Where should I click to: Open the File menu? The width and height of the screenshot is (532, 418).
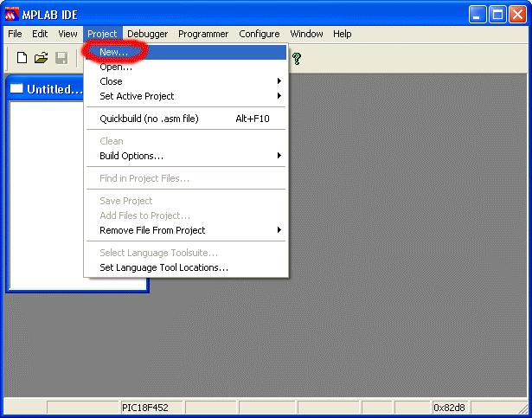(x=15, y=34)
